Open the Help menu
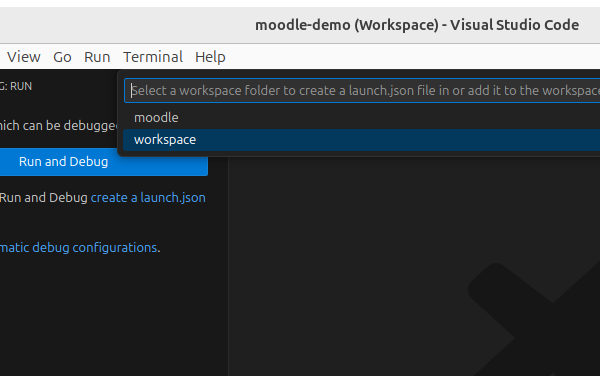This screenshot has width=600, height=376. (210, 57)
